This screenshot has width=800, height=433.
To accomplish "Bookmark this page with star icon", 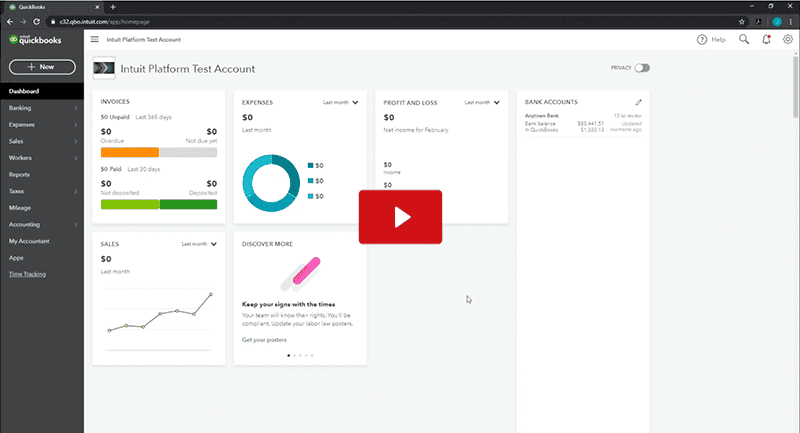I will point(742,21).
